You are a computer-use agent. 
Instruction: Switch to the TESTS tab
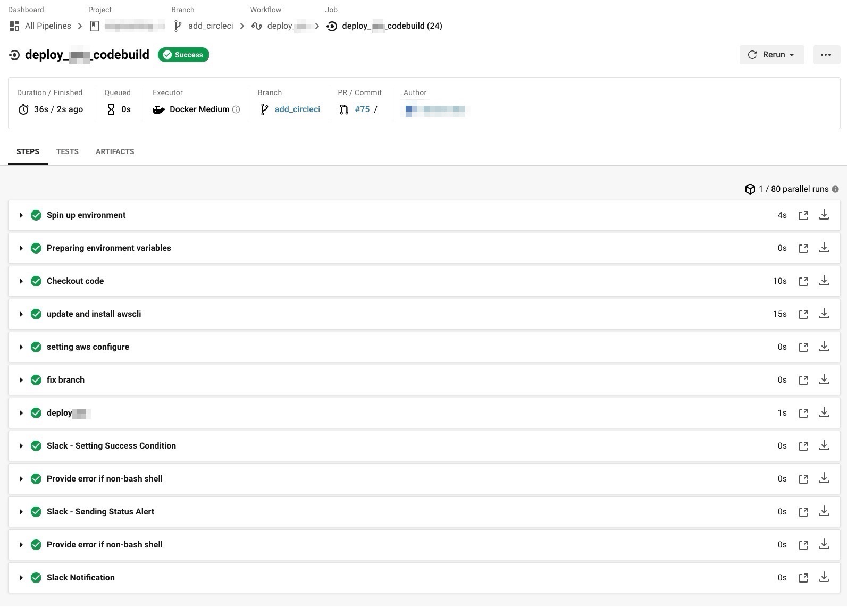tap(68, 151)
